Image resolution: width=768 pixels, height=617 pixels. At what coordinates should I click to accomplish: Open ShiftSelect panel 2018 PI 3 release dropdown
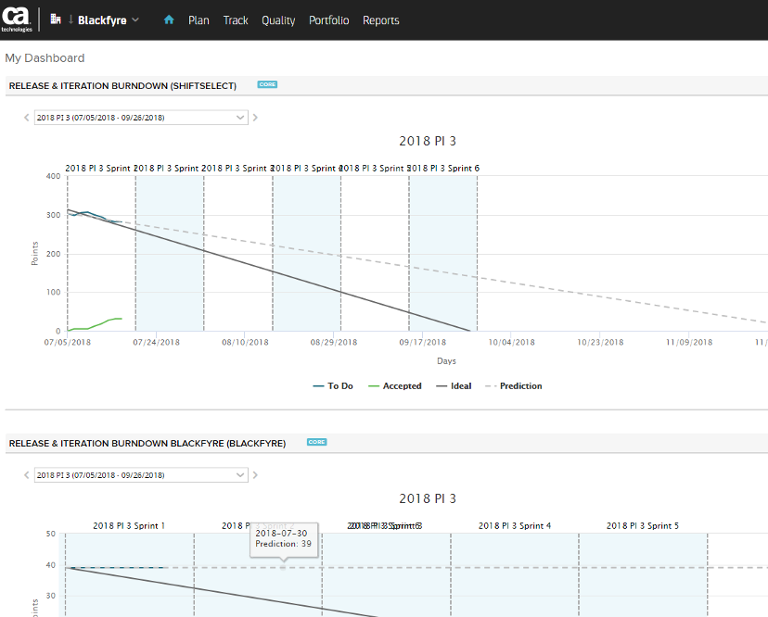[x=141, y=118]
